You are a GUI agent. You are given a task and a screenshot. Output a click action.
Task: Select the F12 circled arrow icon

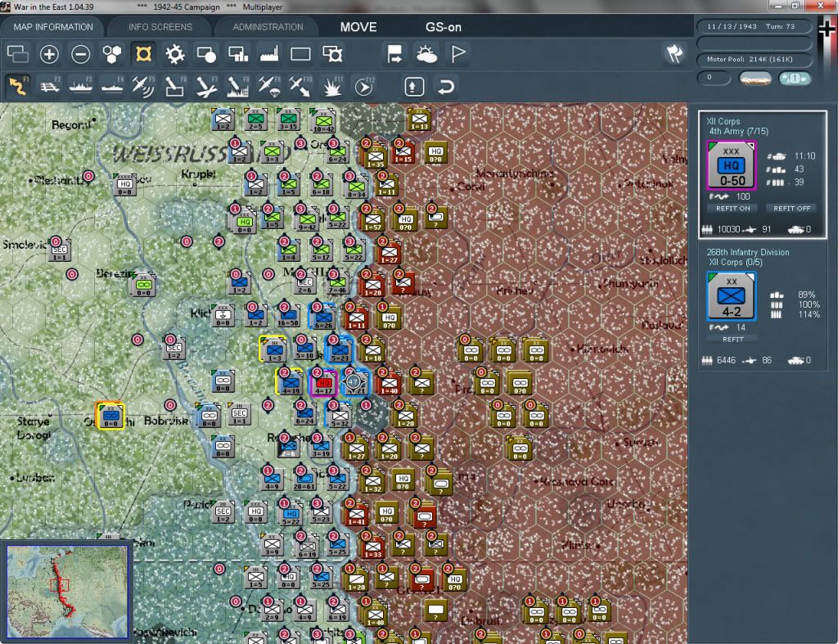coord(364,86)
